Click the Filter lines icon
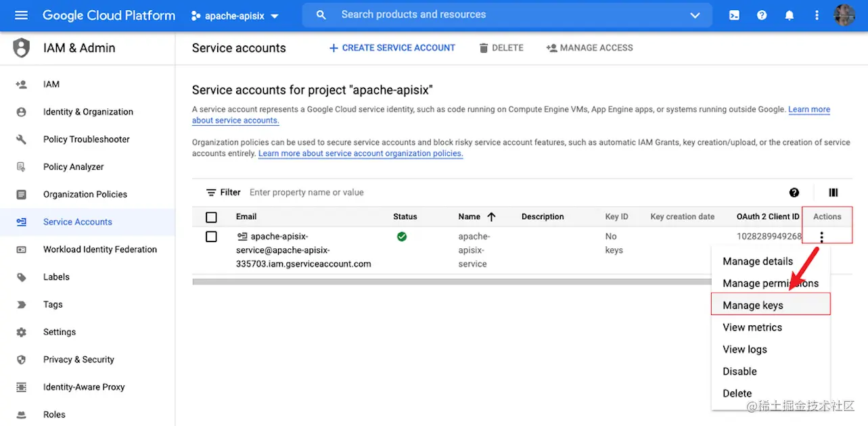 coord(212,193)
